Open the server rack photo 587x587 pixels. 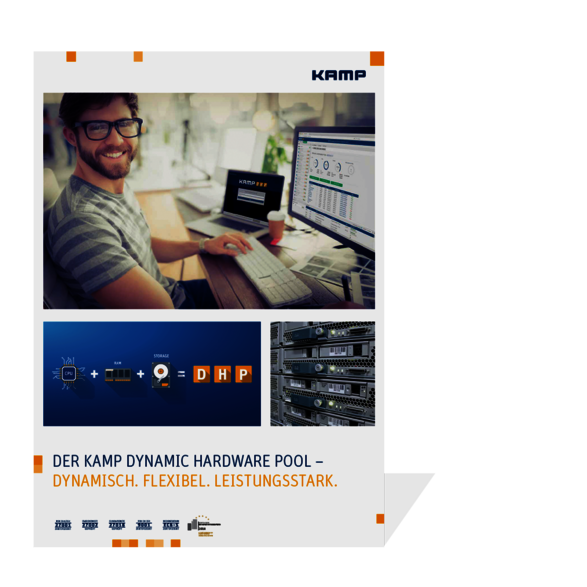pyautogui.click(x=323, y=373)
